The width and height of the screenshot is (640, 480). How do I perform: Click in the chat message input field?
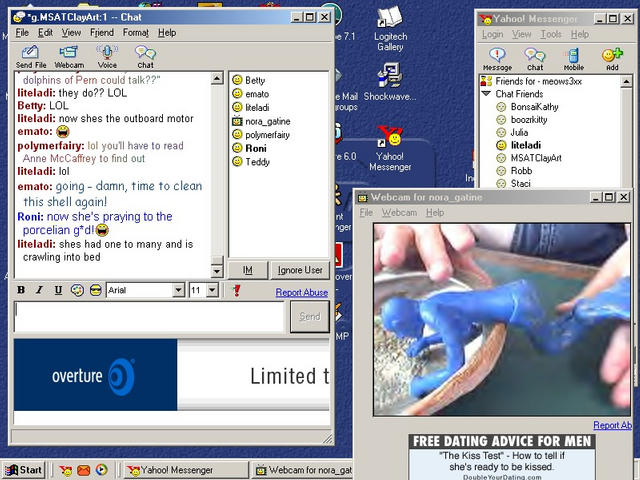[x=149, y=317]
